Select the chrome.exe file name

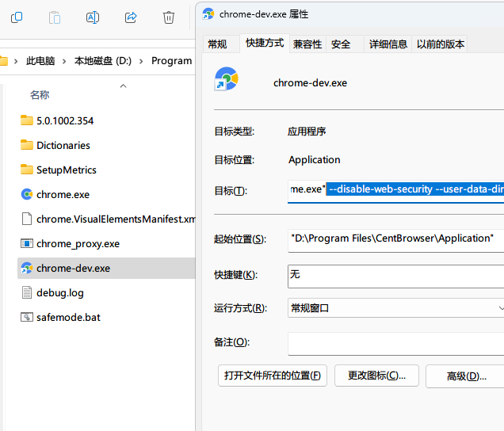pos(63,194)
